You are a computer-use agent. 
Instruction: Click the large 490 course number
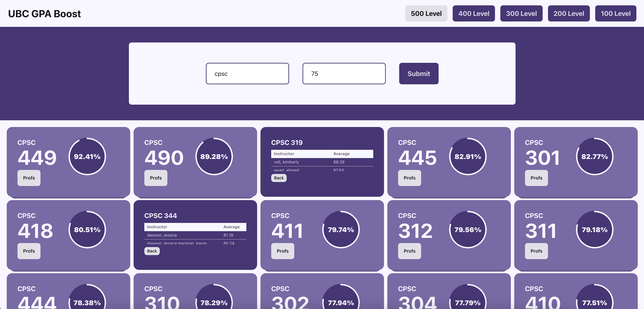click(x=164, y=158)
